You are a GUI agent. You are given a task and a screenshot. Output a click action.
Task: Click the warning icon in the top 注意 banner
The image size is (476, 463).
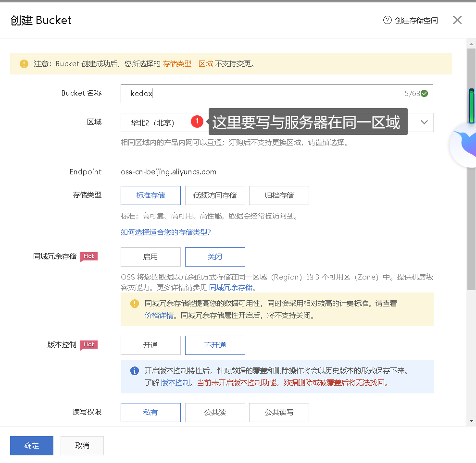point(24,64)
